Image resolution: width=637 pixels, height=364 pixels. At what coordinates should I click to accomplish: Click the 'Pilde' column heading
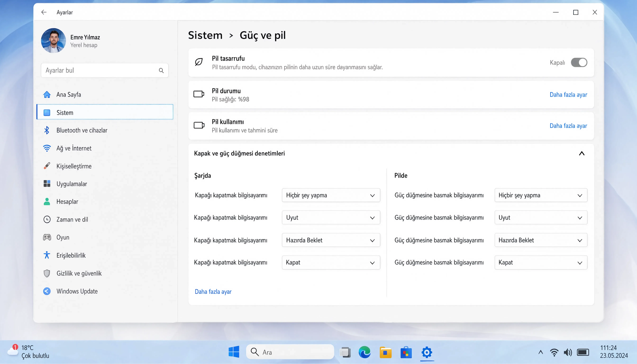(401, 175)
